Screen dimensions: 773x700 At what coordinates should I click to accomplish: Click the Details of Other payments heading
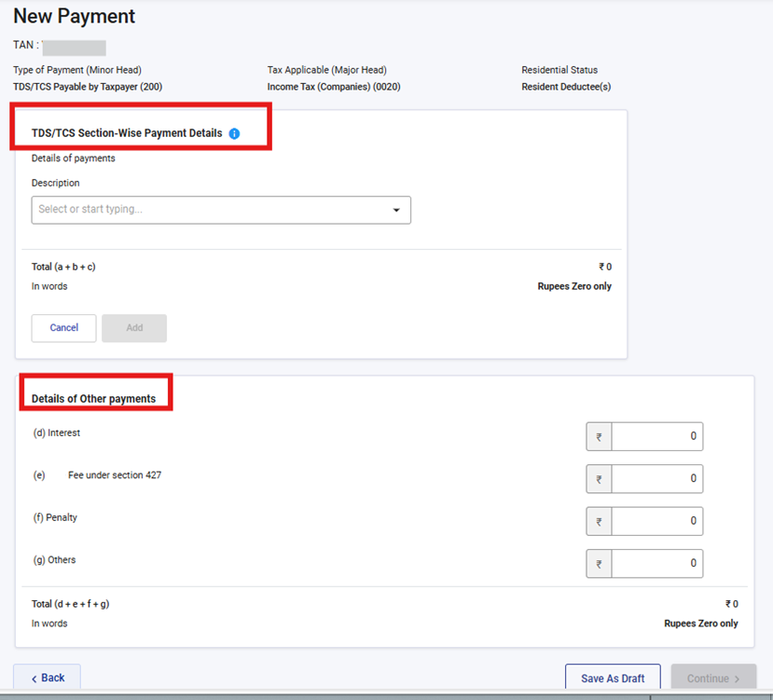tap(93, 399)
